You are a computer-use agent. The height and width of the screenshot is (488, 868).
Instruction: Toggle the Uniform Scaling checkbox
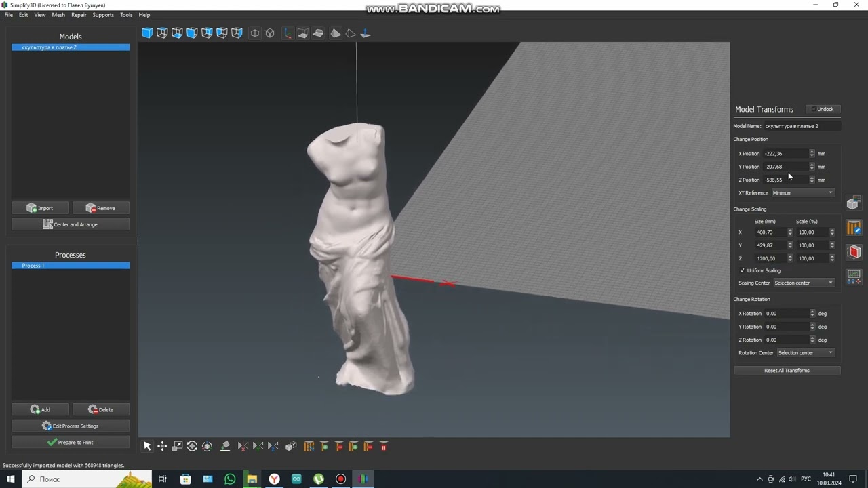tap(743, 270)
